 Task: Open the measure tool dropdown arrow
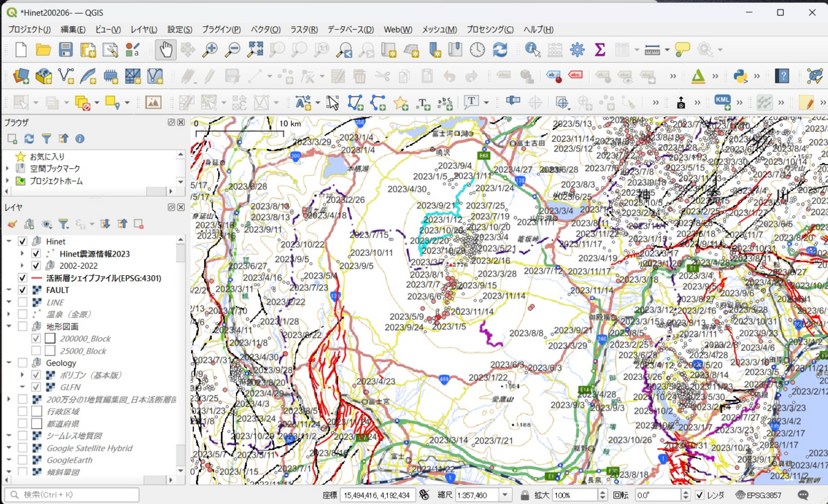(x=667, y=50)
